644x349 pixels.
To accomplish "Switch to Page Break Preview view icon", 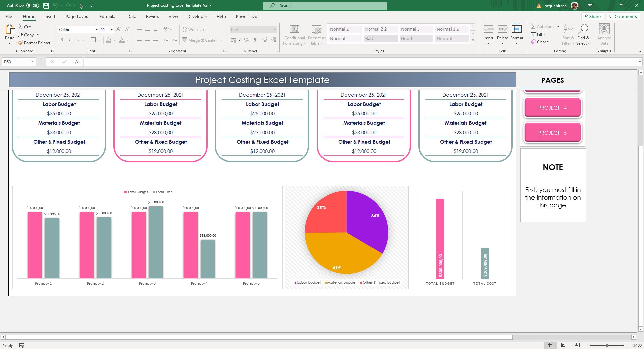I will click(x=577, y=345).
